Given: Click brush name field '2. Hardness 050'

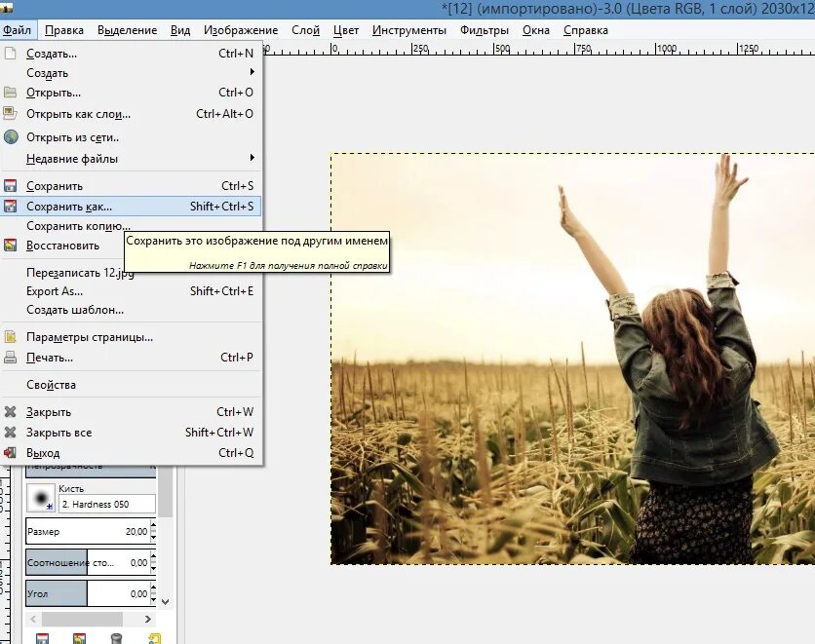Looking at the screenshot, I should click(107, 504).
